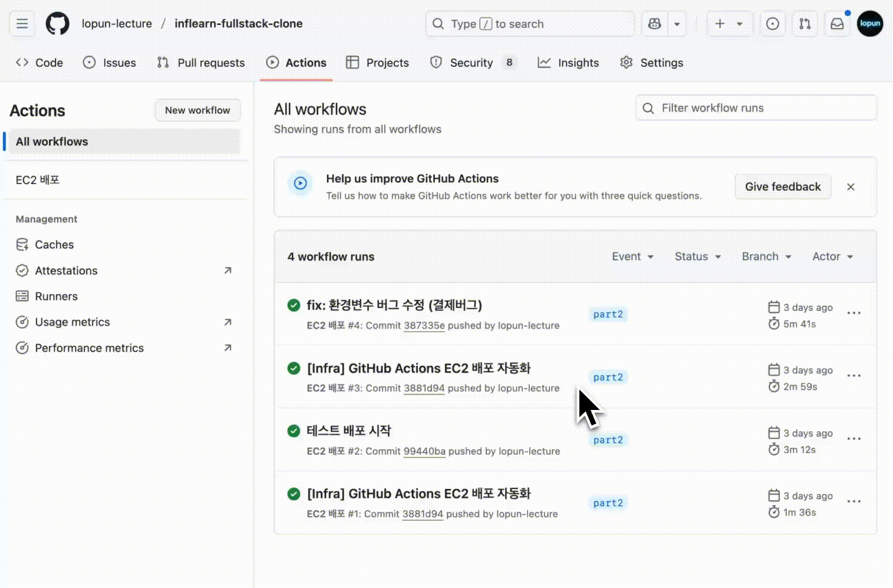Viewport: 893px width, 588px height.
Task: Switch to the Code tab
Action: tap(40, 63)
